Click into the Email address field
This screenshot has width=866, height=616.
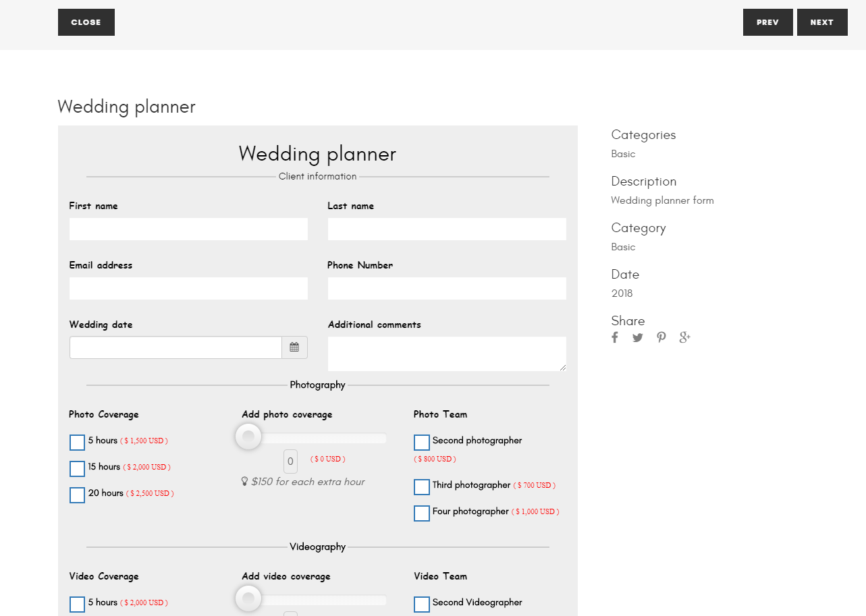pos(188,289)
